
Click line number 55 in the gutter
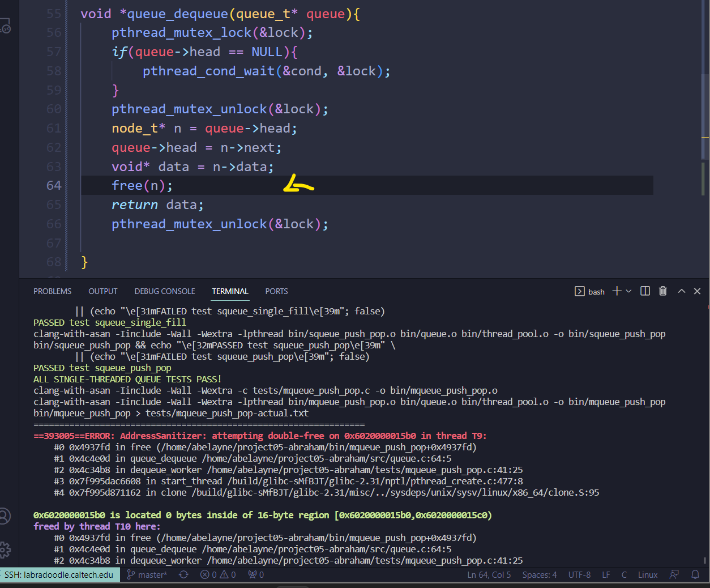tap(54, 14)
